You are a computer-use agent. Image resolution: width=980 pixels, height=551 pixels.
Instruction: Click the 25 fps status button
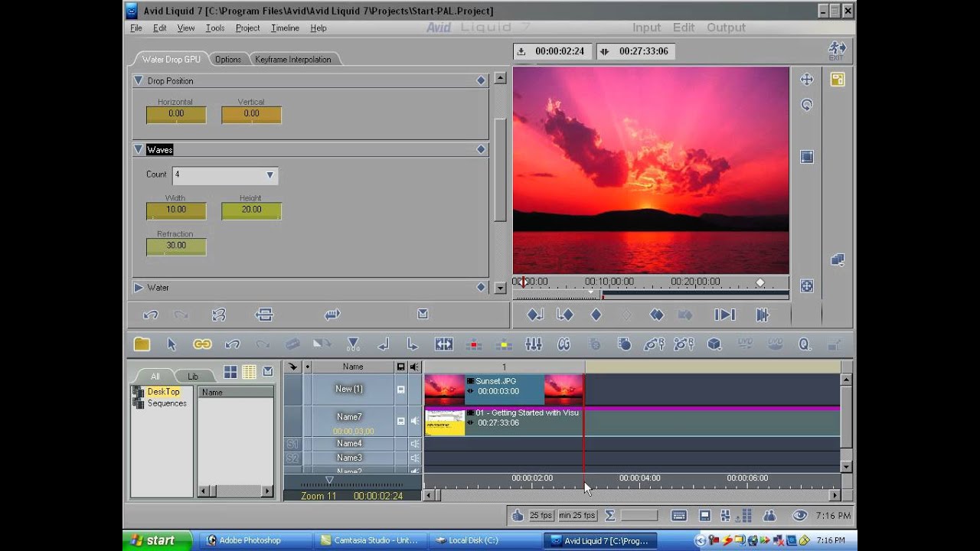pos(541,516)
